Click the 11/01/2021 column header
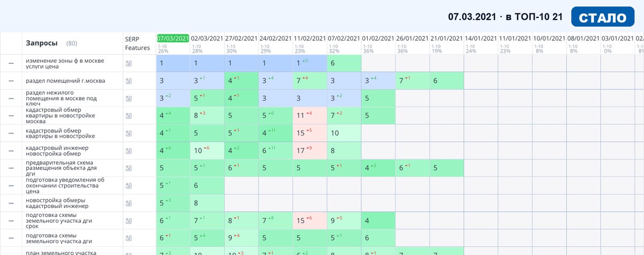Screen dimensions: 644x255 pyautogui.click(x=515, y=39)
